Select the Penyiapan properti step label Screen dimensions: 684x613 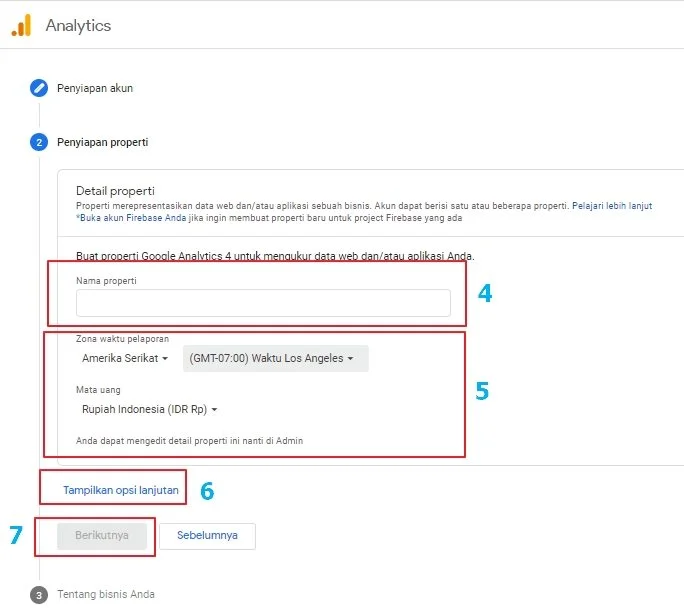point(103,142)
